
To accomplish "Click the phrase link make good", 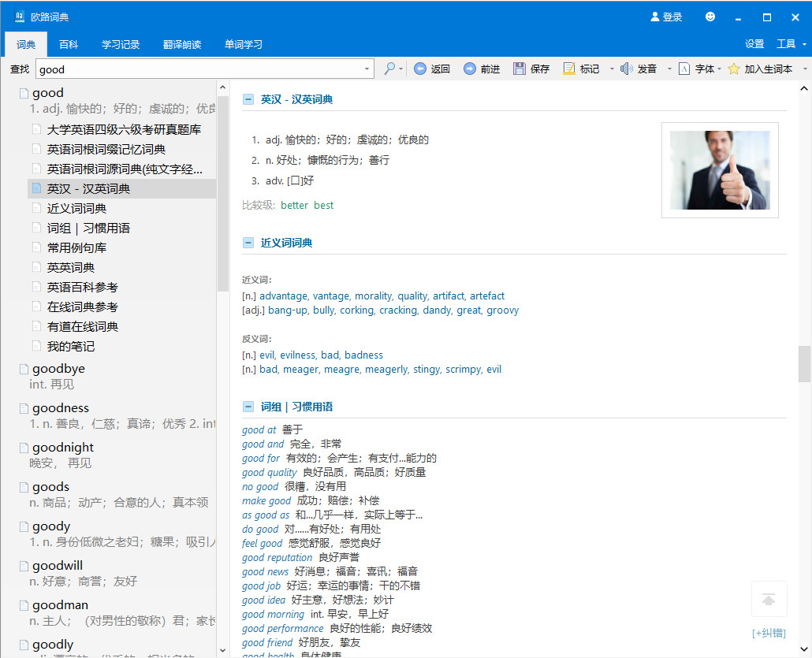I will [x=266, y=500].
